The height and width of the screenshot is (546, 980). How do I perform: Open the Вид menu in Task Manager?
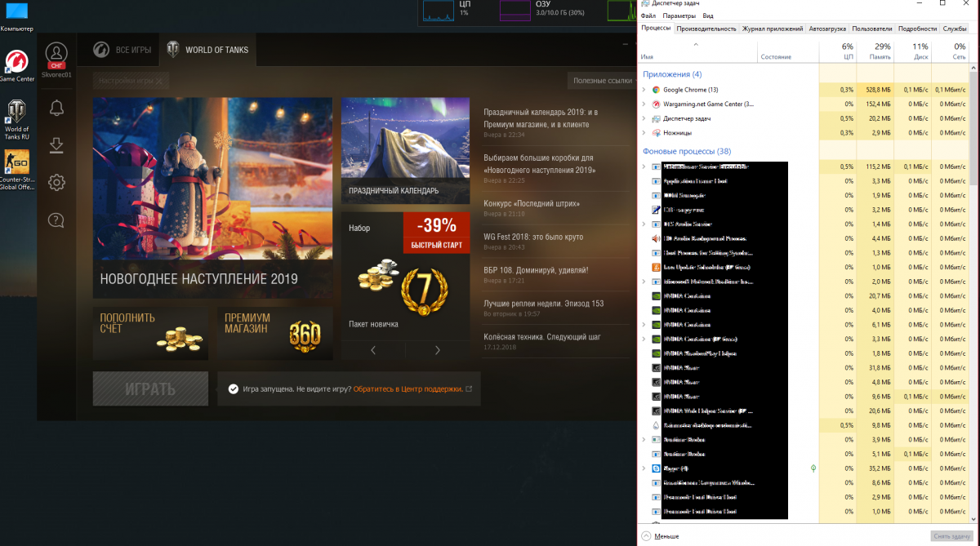pyautogui.click(x=708, y=16)
